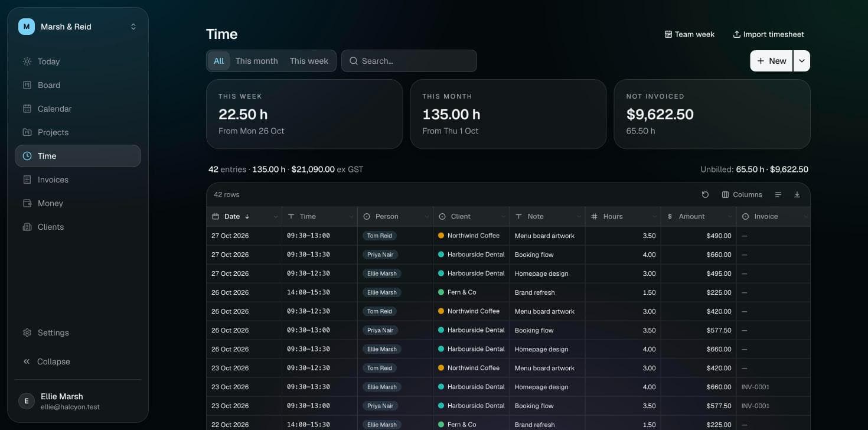Image resolution: width=868 pixels, height=430 pixels.
Task: Select the Time item in sidebar
Action: tap(78, 156)
